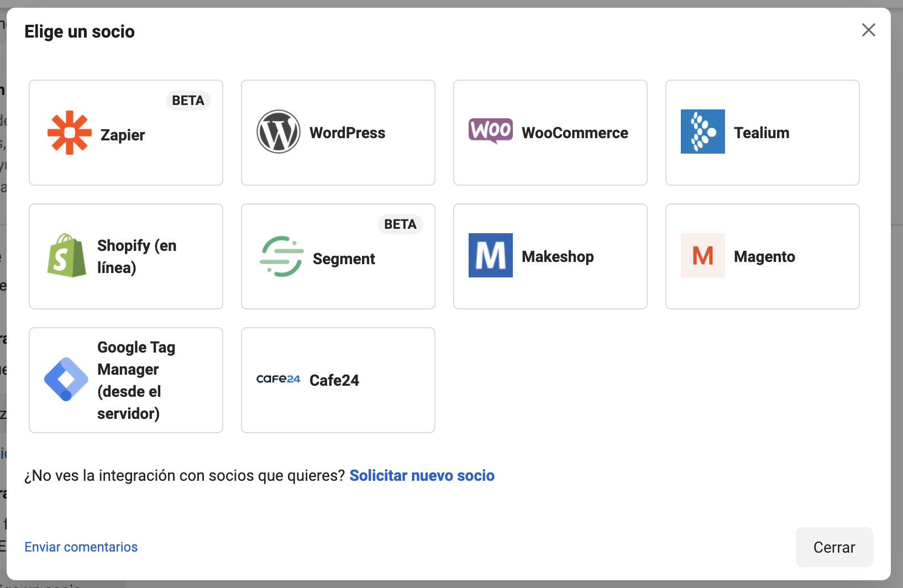
Task: Click the purple Woo logo
Action: pos(491,132)
